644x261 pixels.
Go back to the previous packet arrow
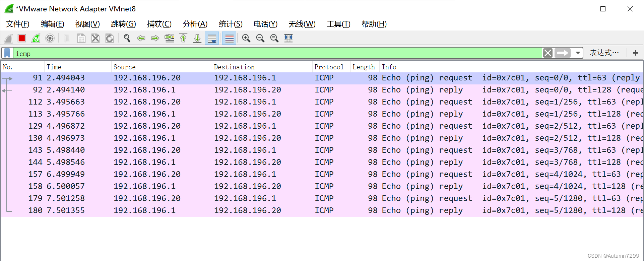pos(141,38)
